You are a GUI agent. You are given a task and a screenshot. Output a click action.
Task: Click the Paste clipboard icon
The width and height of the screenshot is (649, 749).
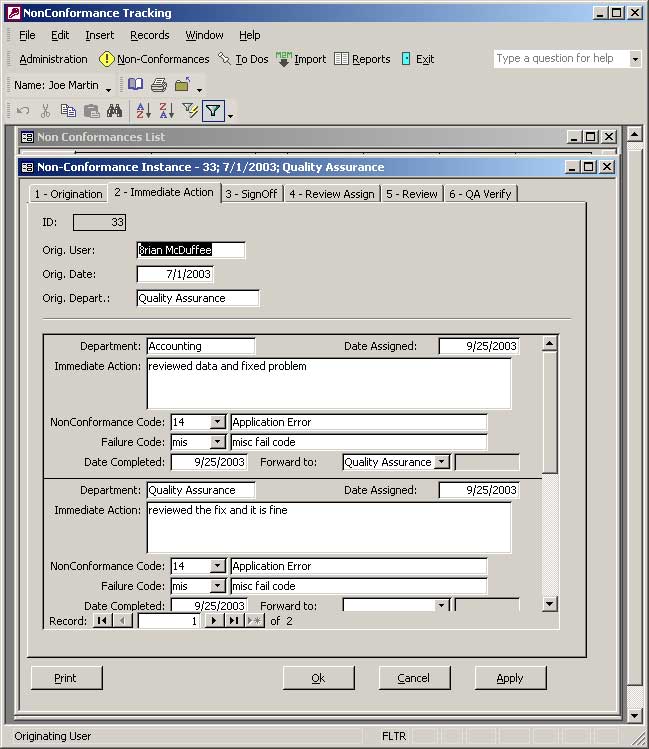(x=92, y=111)
